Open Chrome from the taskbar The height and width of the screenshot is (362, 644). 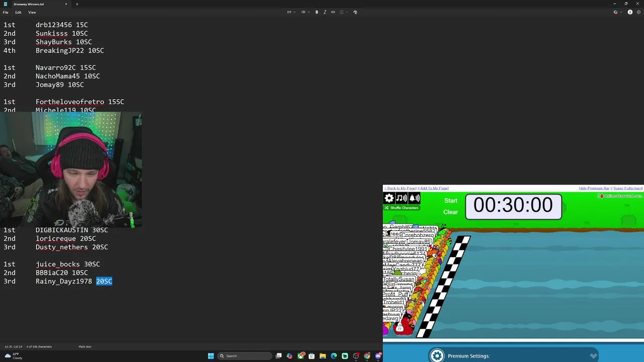pos(367,356)
